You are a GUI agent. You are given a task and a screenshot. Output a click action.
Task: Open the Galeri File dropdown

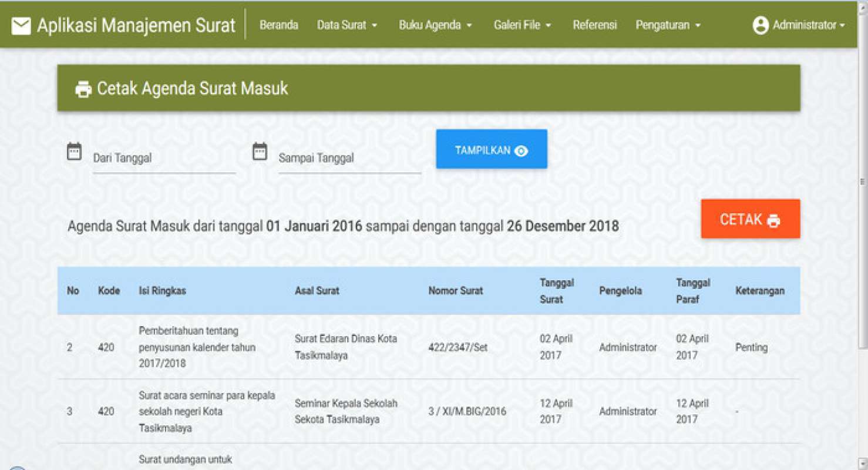518,25
